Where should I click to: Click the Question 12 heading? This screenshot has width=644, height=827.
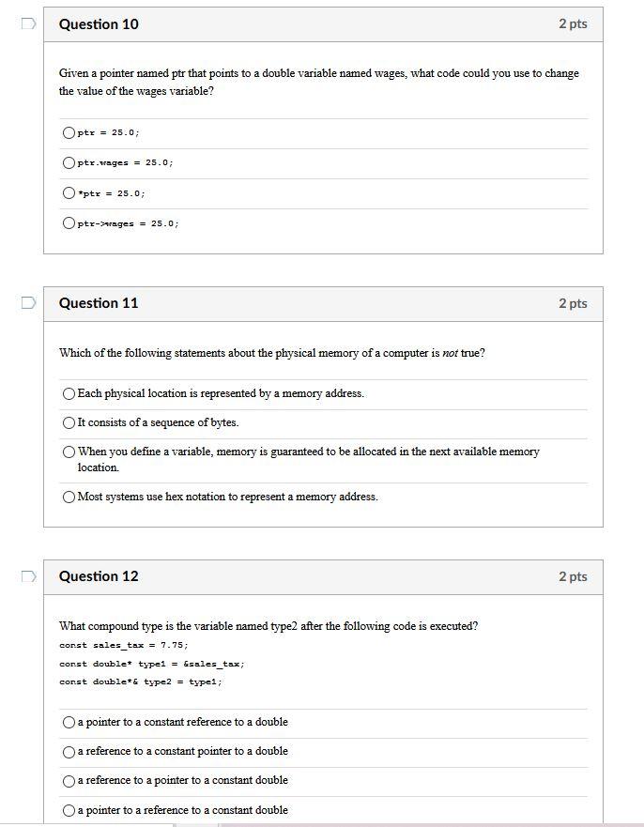99,576
